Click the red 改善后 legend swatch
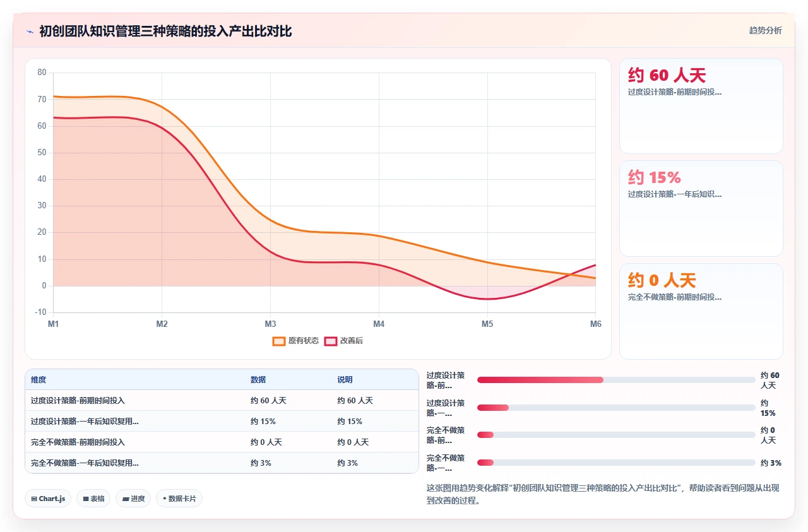Image resolution: width=808 pixels, height=532 pixels. (x=331, y=341)
